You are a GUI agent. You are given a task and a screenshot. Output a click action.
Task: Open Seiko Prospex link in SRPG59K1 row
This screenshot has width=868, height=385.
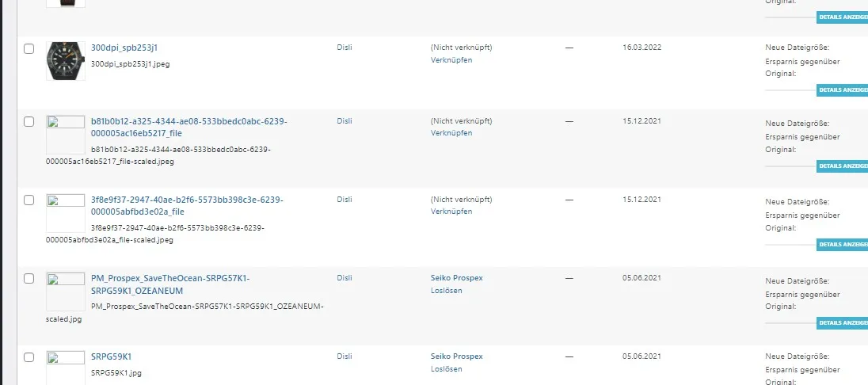[x=457, y=356]
